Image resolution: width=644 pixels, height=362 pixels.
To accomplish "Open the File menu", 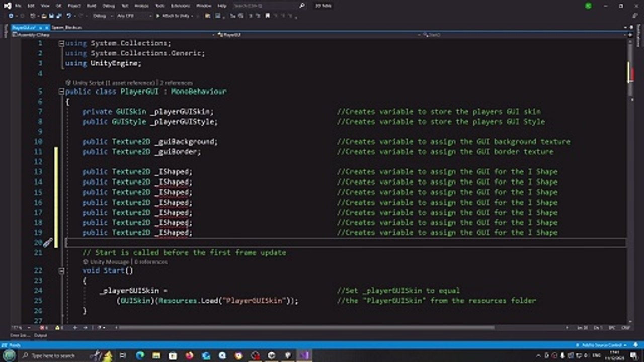I will click(x=18, y=6).
